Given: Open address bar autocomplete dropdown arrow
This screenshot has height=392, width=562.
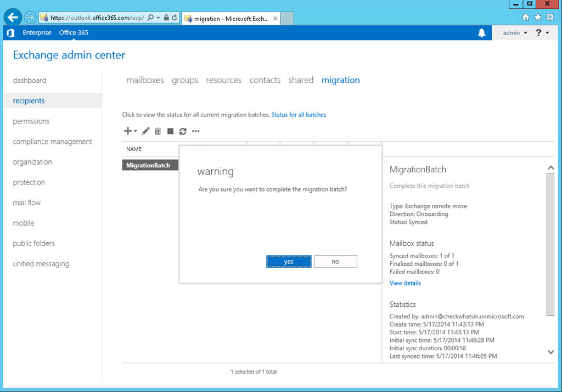Looking at the screenshot, I should click(158, 18).
